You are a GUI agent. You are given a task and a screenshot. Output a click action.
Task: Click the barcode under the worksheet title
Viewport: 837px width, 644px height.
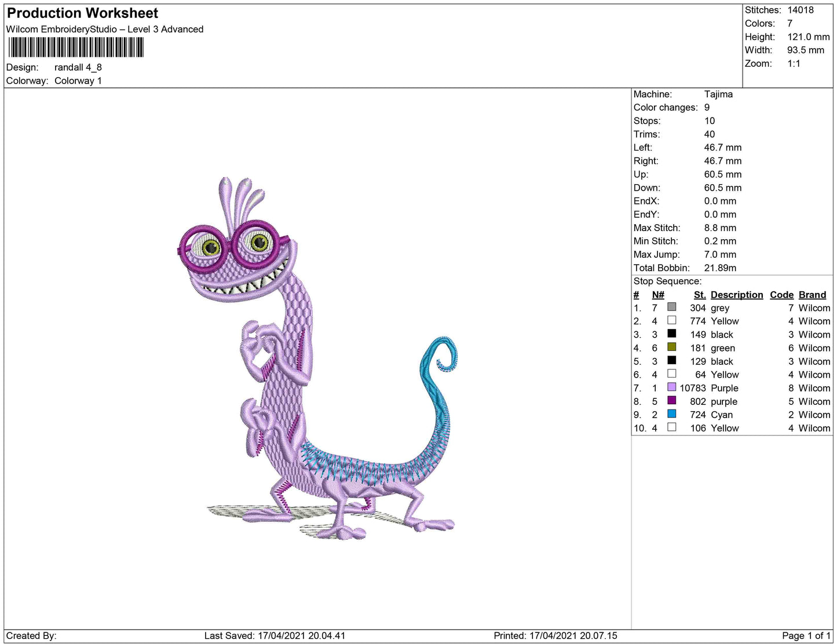[x=76, y=47]
